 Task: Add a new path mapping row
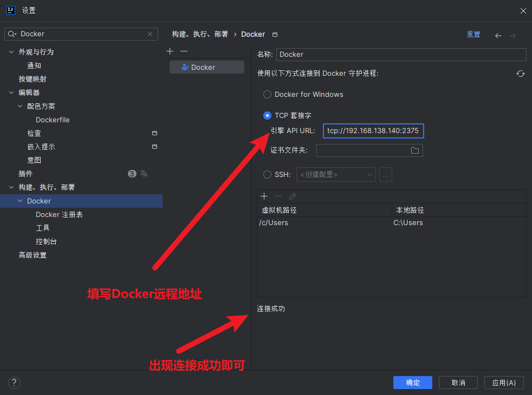coord(264,196)
